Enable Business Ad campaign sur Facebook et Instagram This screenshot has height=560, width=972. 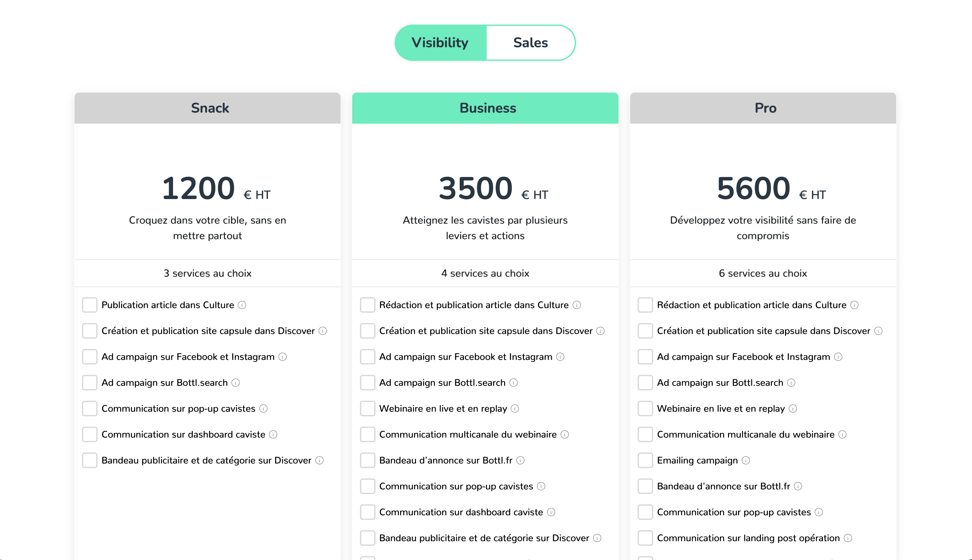[367, 357]
